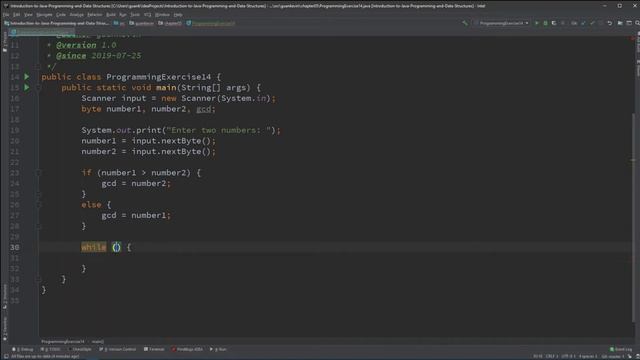This screenshot has width=640, height=360.
Task: Select the ProgrammingExercise14 editor tab
Action: point(42,31)
